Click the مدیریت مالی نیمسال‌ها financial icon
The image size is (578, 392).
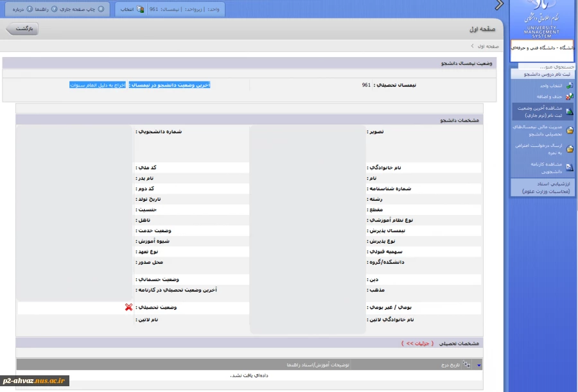570,131
